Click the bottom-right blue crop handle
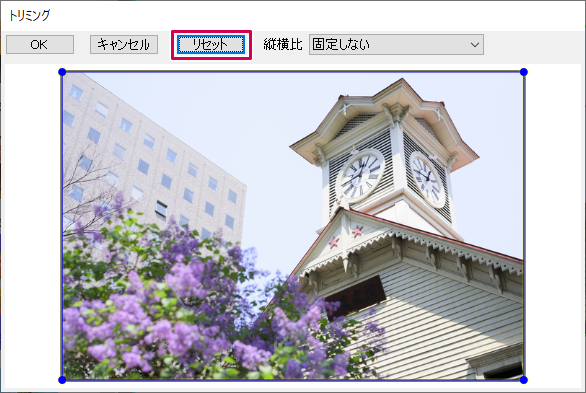This screenshot has height=393, width=586. [x=524, y=380]
